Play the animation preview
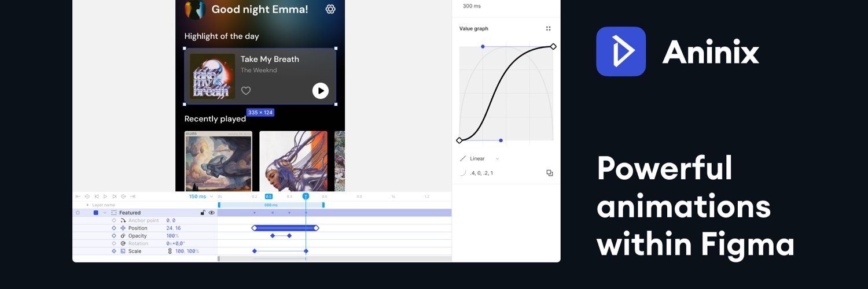The height and width of the screenshot is (289, 868). tap(105, 197)
